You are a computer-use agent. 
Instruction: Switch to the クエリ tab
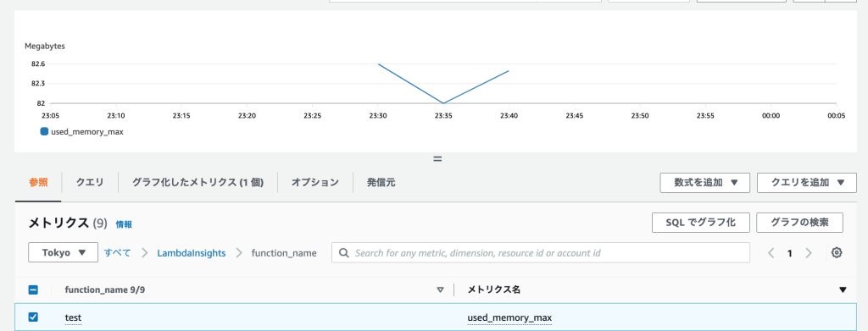point(90,182)
